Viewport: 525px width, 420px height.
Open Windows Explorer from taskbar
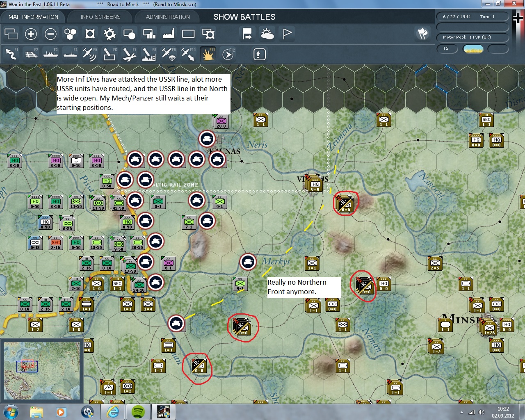point(36,412)
